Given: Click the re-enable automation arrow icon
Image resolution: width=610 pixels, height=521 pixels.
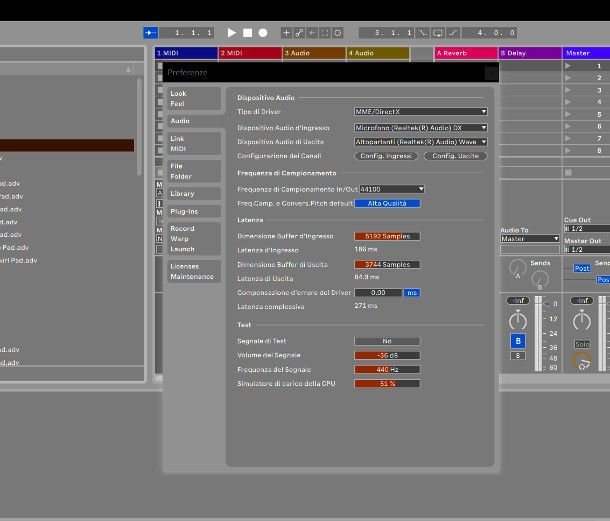Looking at the screenshot, I should click(312, 33).
